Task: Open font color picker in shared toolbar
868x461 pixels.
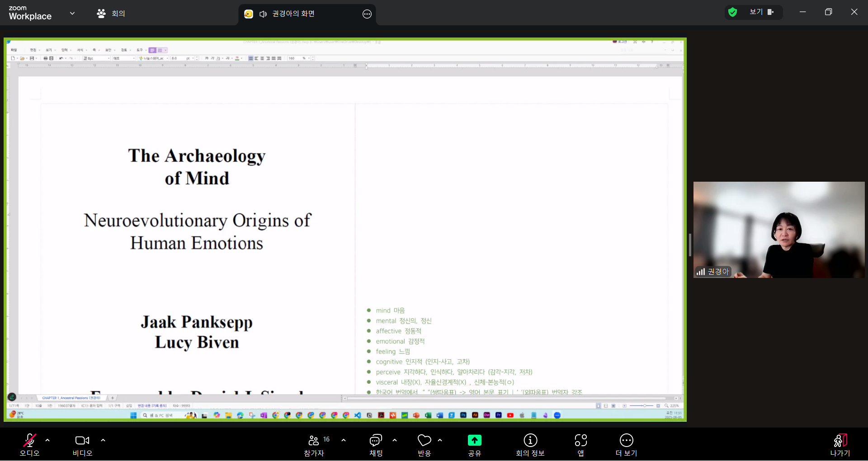Action: click(237, 58)
